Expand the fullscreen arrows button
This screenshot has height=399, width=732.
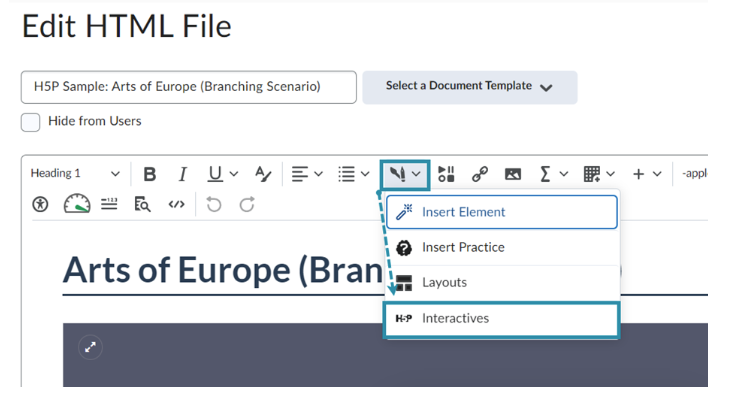[90, 347]
